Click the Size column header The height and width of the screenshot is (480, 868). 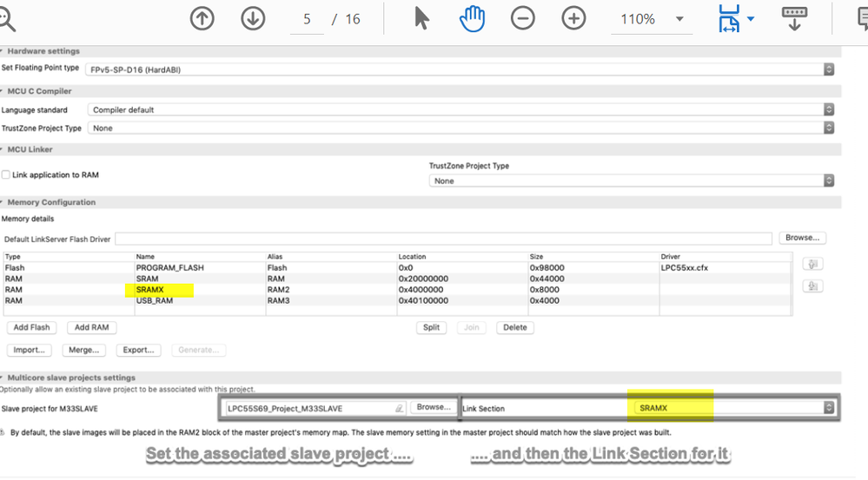(536, 257)
